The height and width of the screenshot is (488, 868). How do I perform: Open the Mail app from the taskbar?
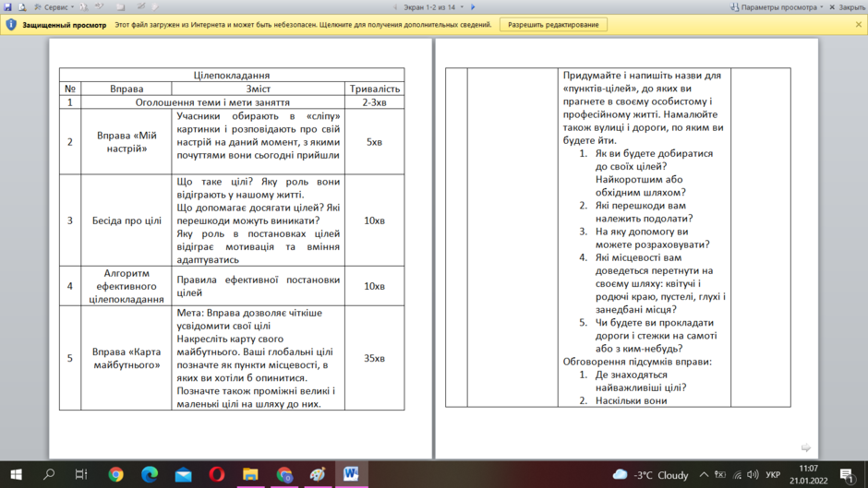(x=183, y=475)
